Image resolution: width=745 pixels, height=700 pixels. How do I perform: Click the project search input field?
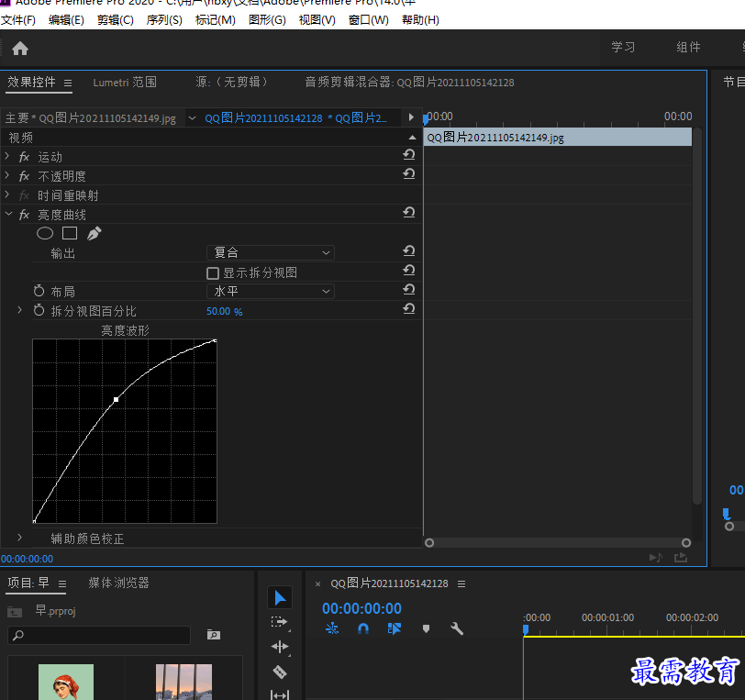pyautogui.click(x=99, y=636)
